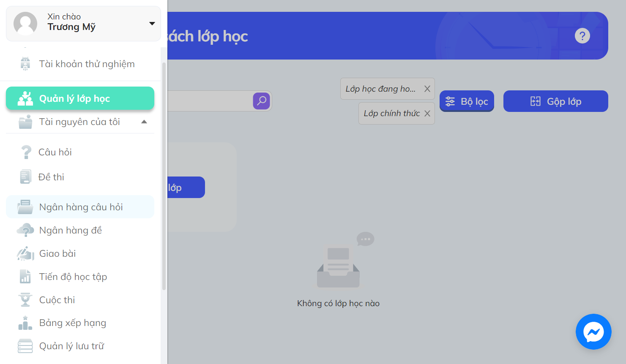Screen dimensions: 626x364
Task: Click the Lớp học đang ho... filter chip label
Action: point(380,89)
